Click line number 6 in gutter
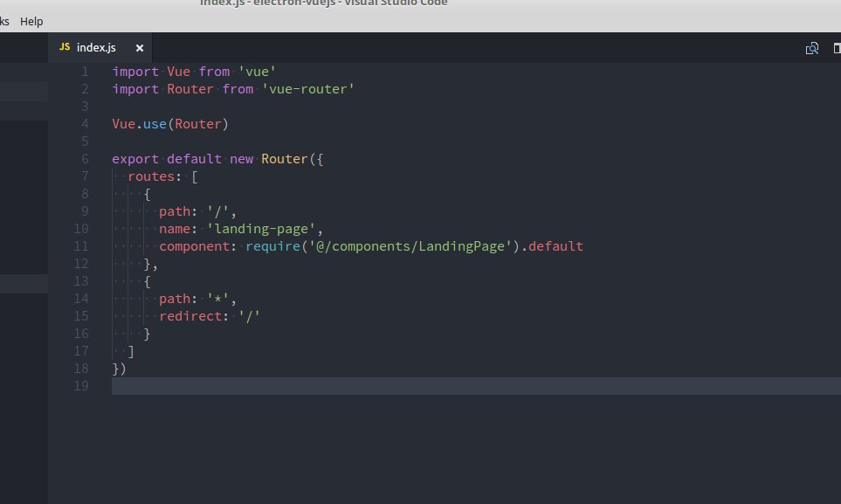Image resolution: width=841 pixels, height=504 pixels. pos(85,159)
